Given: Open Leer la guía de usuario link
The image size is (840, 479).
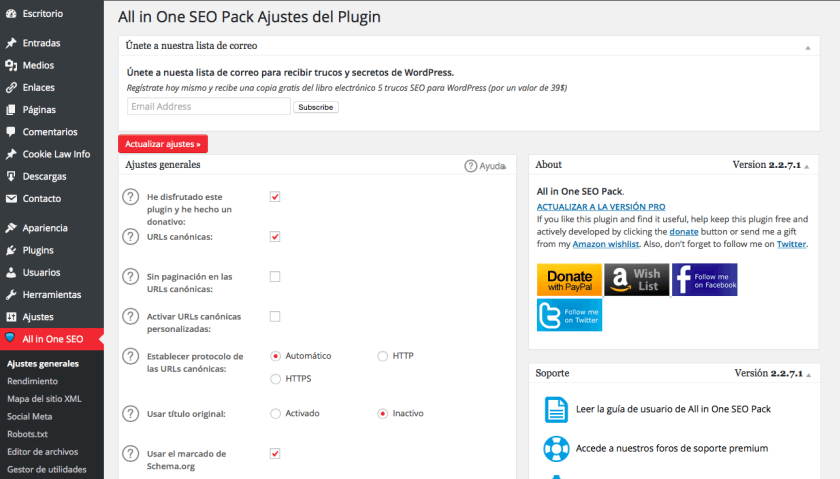Looking at the screenshot, I should point(673,409).
